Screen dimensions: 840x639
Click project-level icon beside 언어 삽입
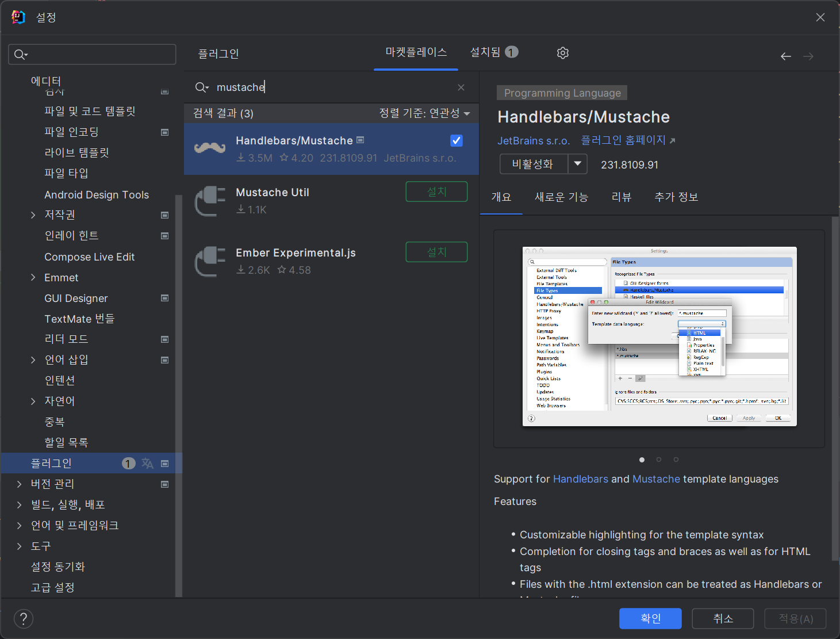(165, 360)
